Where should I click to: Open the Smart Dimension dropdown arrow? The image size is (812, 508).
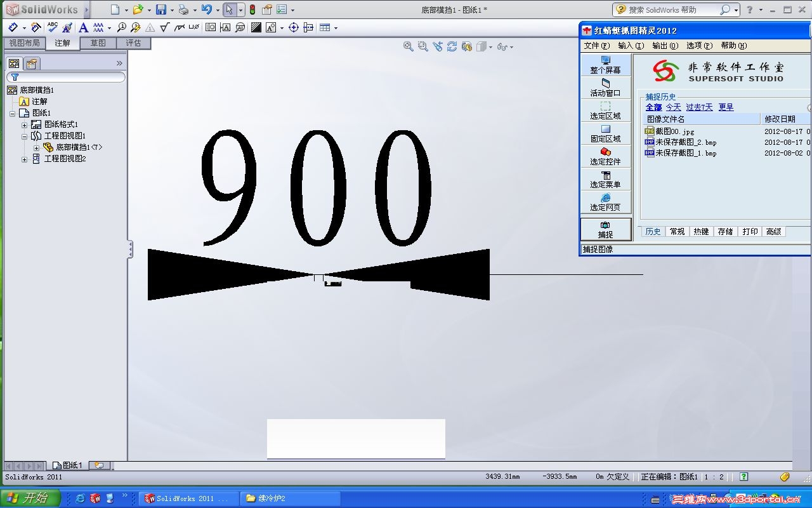(x=24, y=28)
